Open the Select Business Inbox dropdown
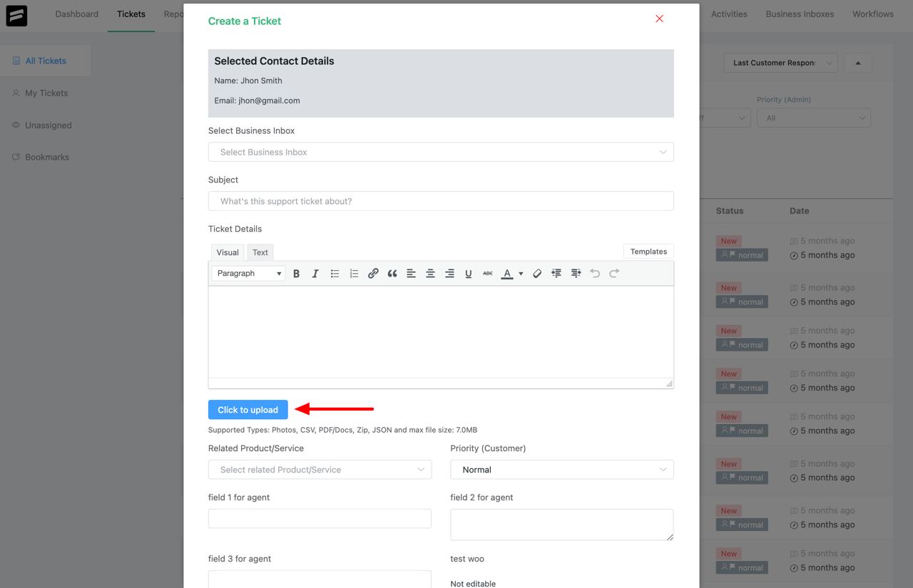This screenshot has height=588, width=913. [440, 152]
